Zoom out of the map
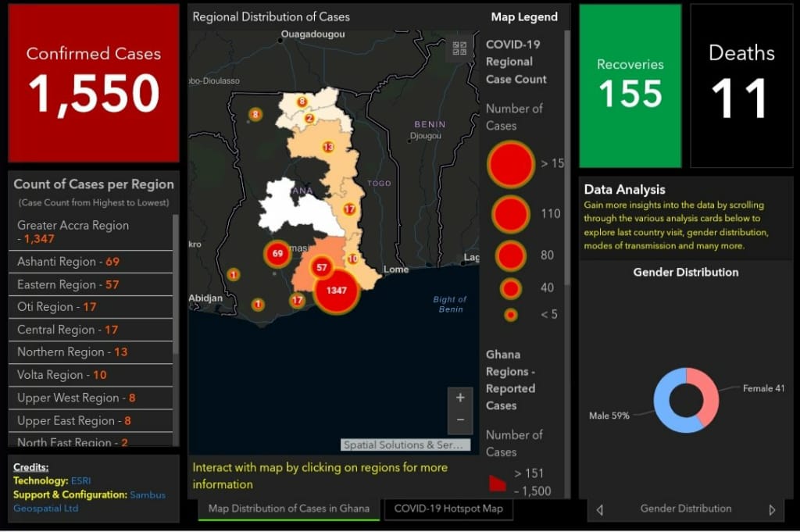Viewport: 800px width, 532px height. [x=460, y=420]
